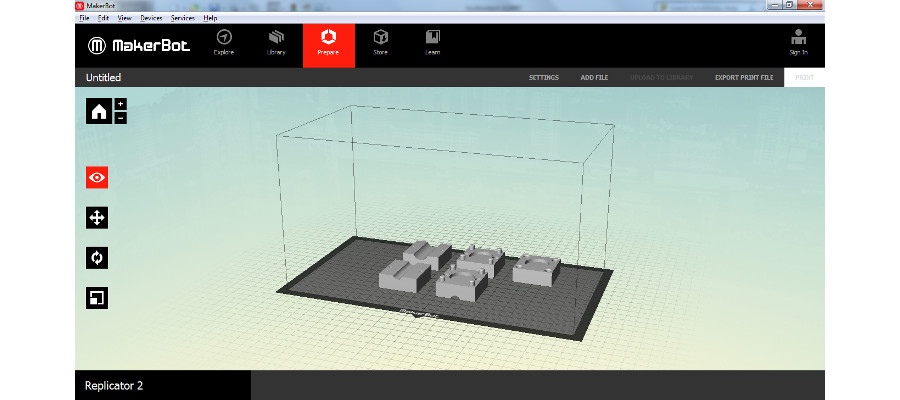Open the Help menu
Screen dimensions: 900x400
[x=210, y=18]
